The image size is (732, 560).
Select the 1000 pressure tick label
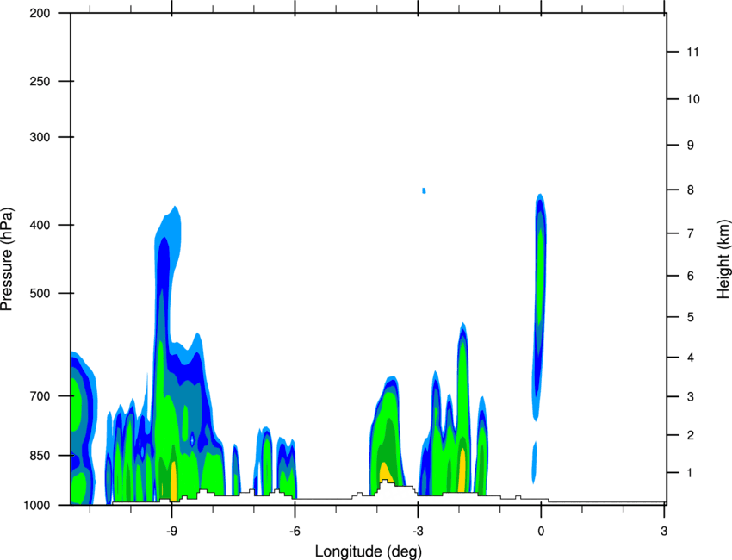pyautogui.click(x=36, y=505)
